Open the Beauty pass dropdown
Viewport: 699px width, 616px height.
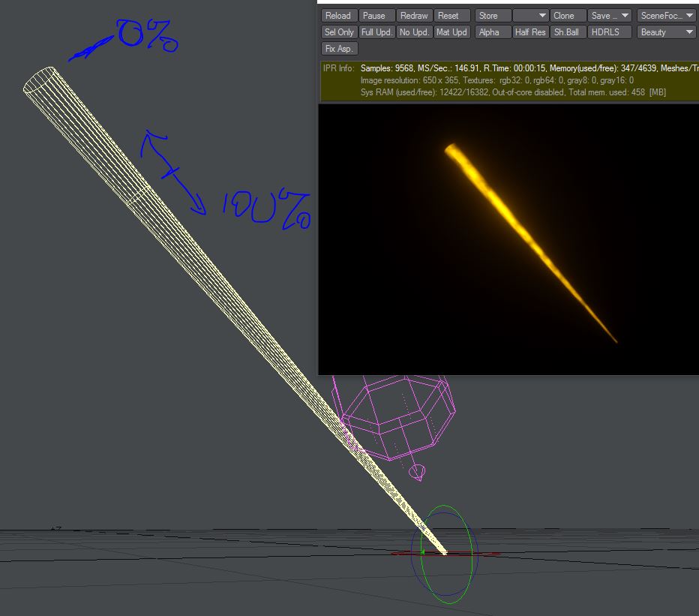tap(667, 32)
